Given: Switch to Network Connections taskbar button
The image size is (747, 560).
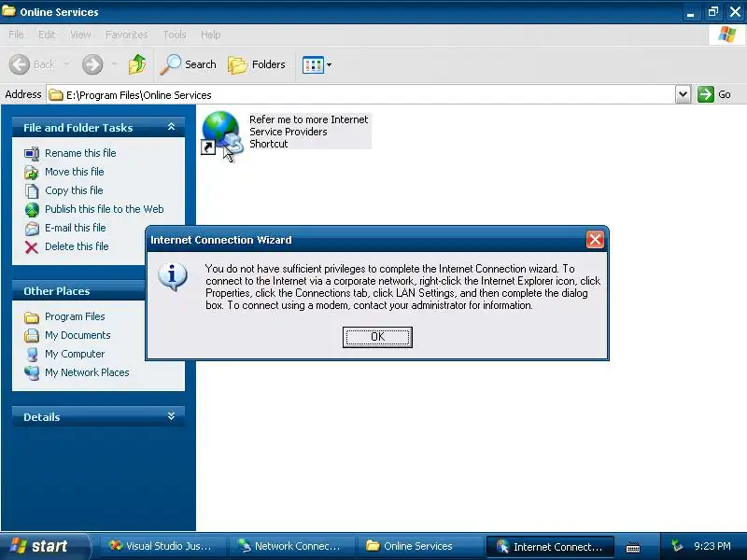Looking at the screenshot, I should [290, 546].
